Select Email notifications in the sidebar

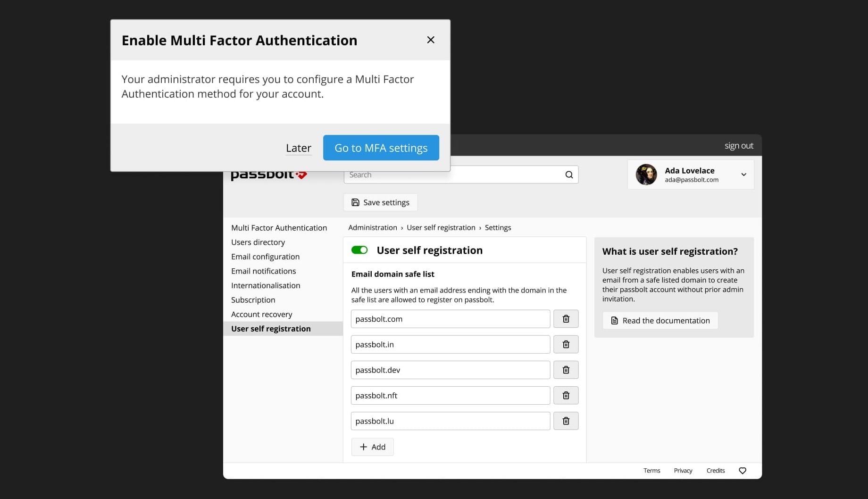tap(263, 271)
